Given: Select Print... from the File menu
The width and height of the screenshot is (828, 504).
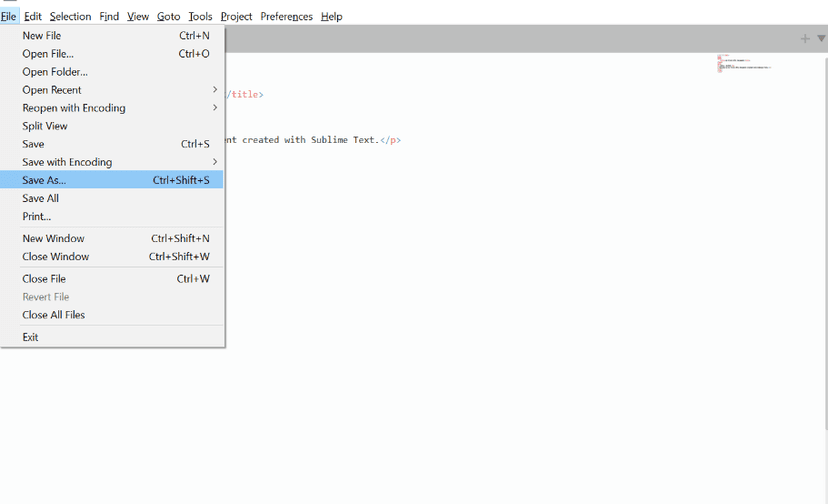Looking at the screenshot, I should pos(112,216).
